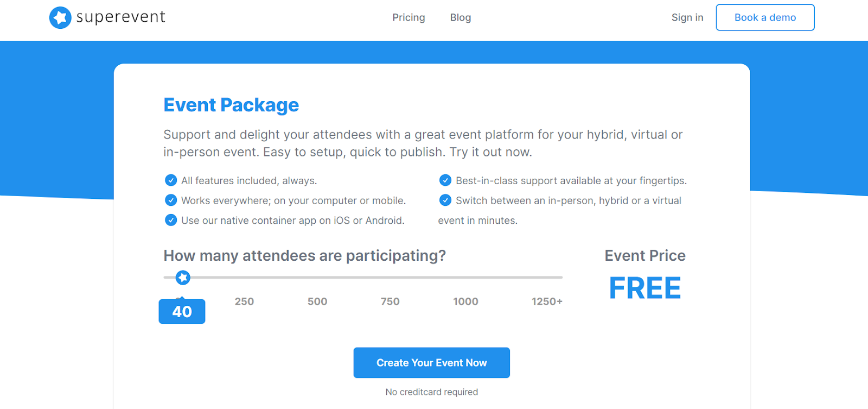The height and width of the screenshot is (409, 868).
Task: Click the superevent star logo icon
Action: (60, 18)
